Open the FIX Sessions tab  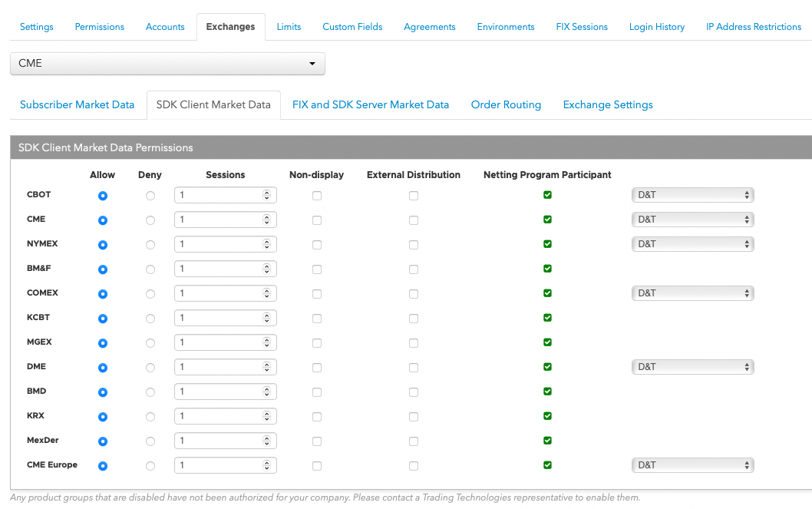pyautogui.click(x=582, y=27)
